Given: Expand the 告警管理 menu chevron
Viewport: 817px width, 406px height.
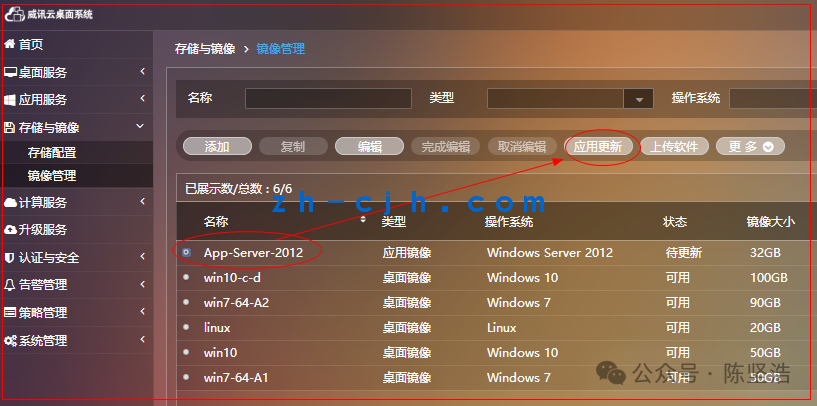Looking at the screenshot, I should point(142,284).
